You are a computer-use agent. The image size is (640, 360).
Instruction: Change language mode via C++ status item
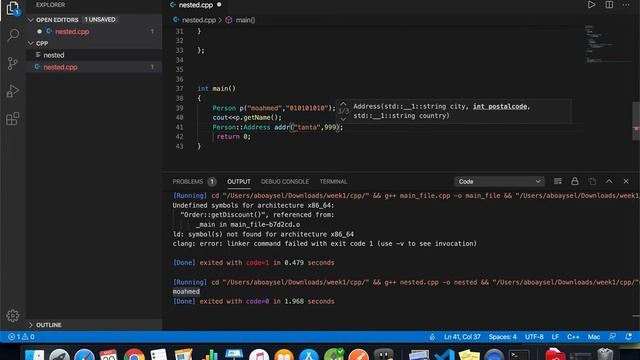coord(573,337)
